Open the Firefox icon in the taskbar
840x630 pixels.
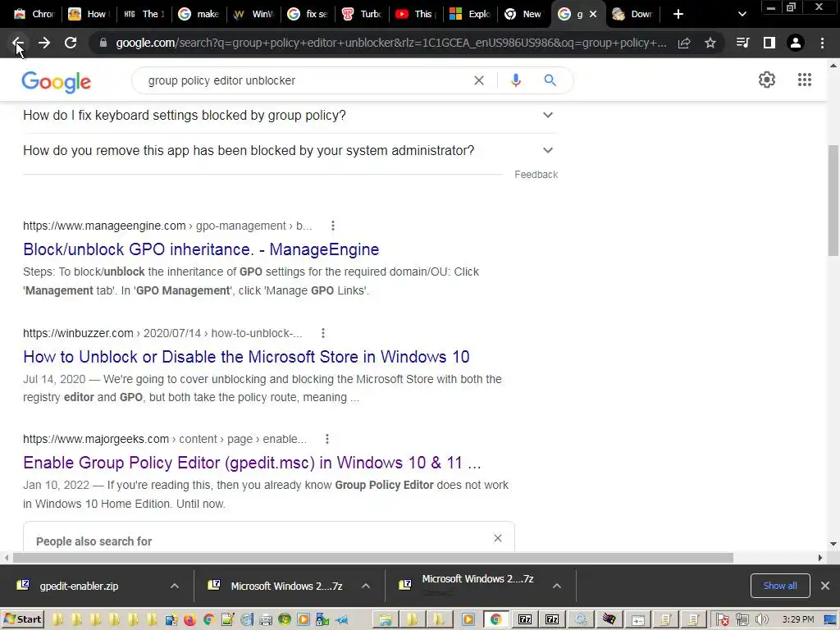189,620
